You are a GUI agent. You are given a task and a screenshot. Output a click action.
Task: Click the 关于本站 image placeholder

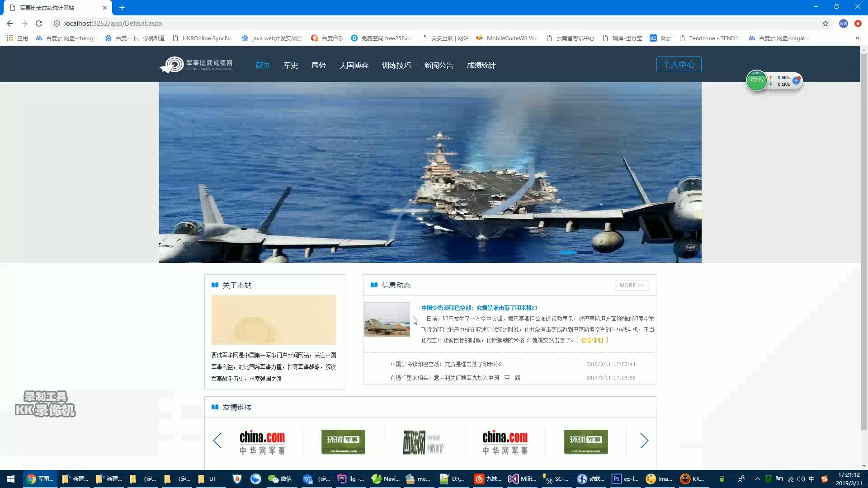(x=274, y=320)
